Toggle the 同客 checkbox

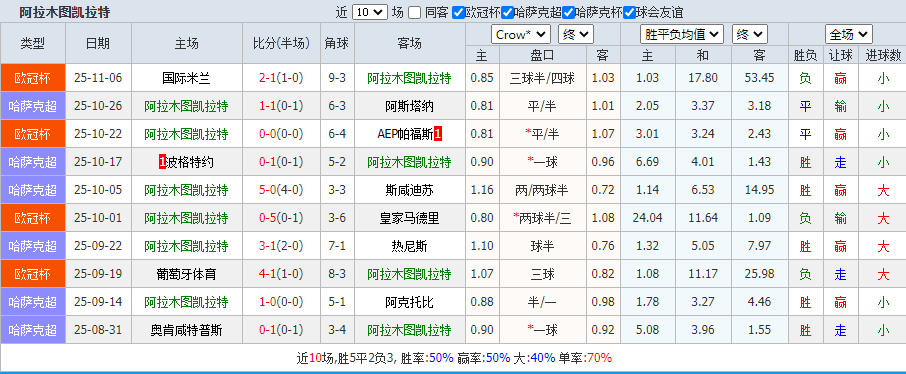tap(415, 12)
